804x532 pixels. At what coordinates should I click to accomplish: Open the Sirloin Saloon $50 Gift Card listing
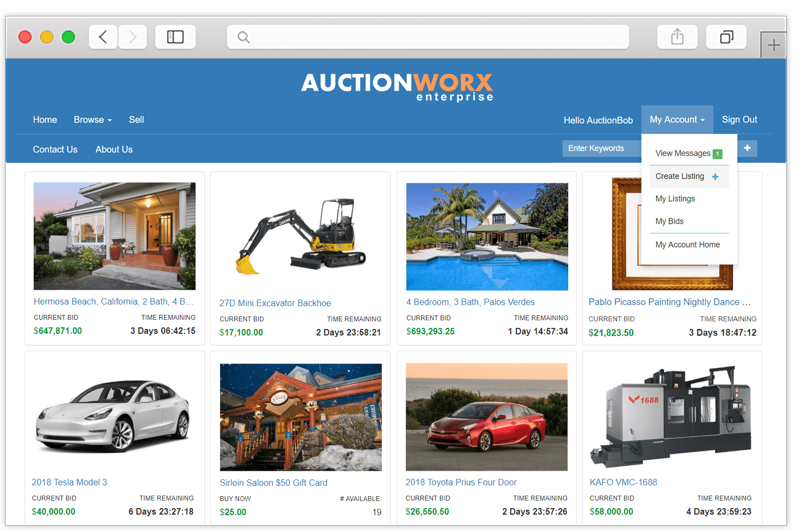point(273,483)
